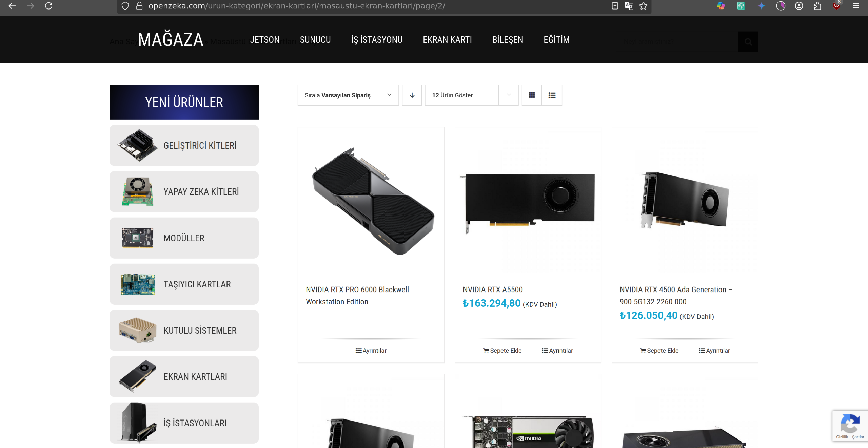Screen dimensions: 868x448
Task: Open the account profile icon in toolbar
Action: [799, 6]
